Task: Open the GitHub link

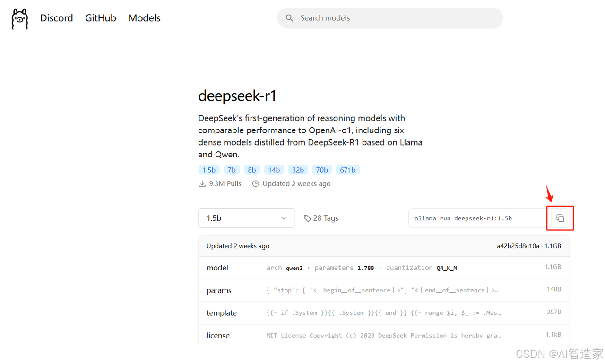Action: (x=101, y=18)
